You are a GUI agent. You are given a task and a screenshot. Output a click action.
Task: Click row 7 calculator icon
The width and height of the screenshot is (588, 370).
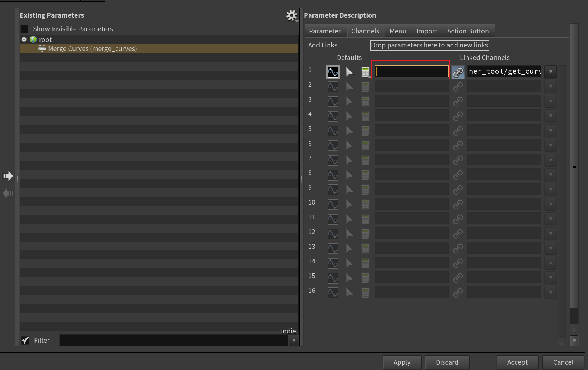[x=366, y=160]
